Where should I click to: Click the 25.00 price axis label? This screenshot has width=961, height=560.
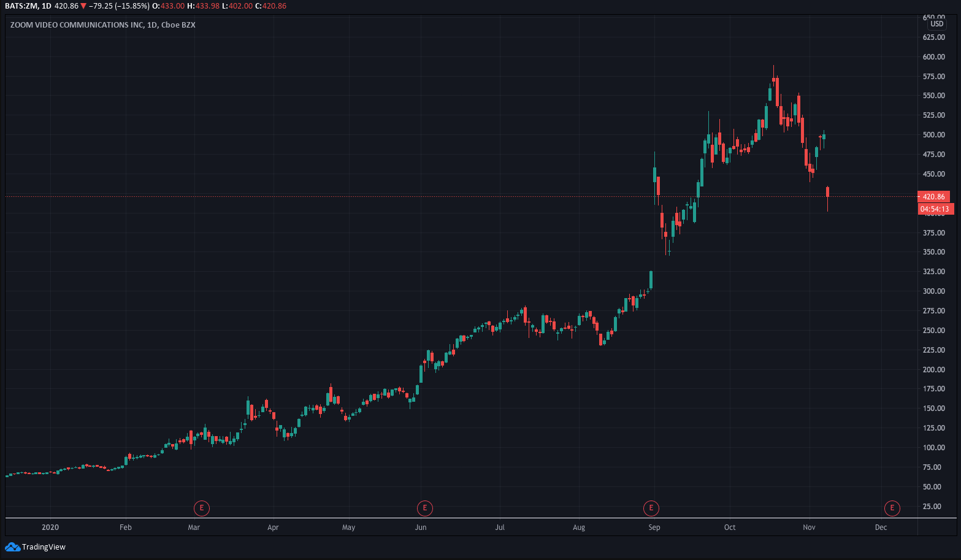pos(932,507)
